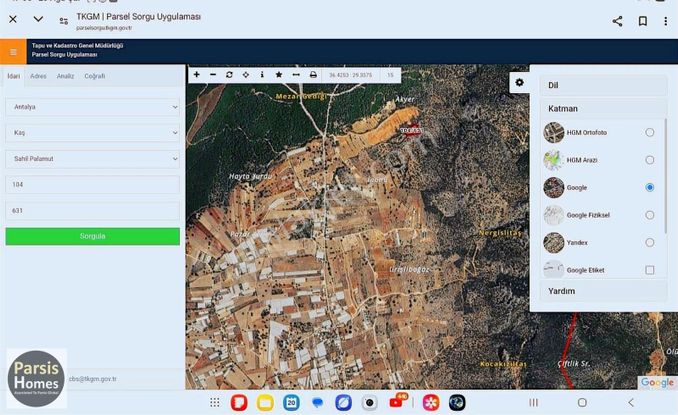Close the browser tab with X

tap(13, 19)
